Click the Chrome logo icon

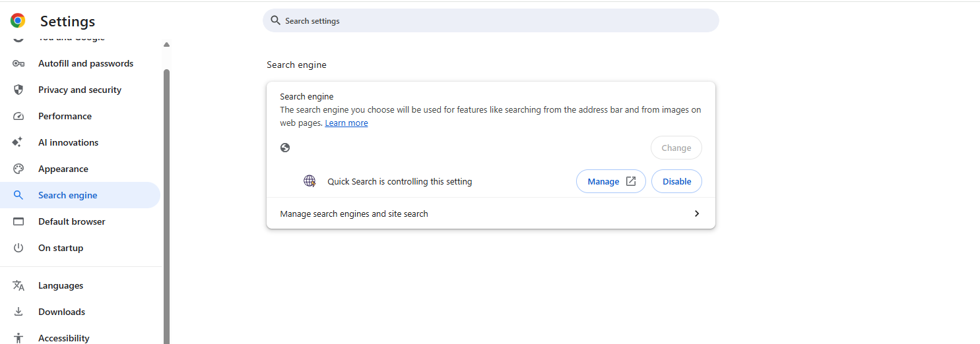click(x=18, y=21)
